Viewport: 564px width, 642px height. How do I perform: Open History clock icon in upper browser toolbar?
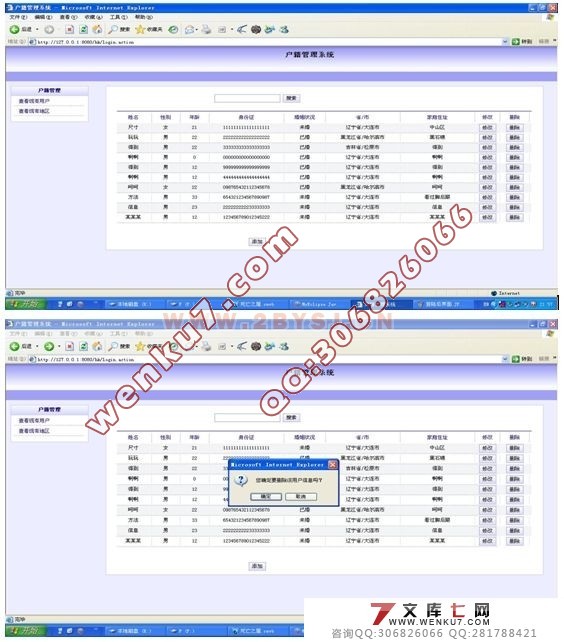coord(173,29)
